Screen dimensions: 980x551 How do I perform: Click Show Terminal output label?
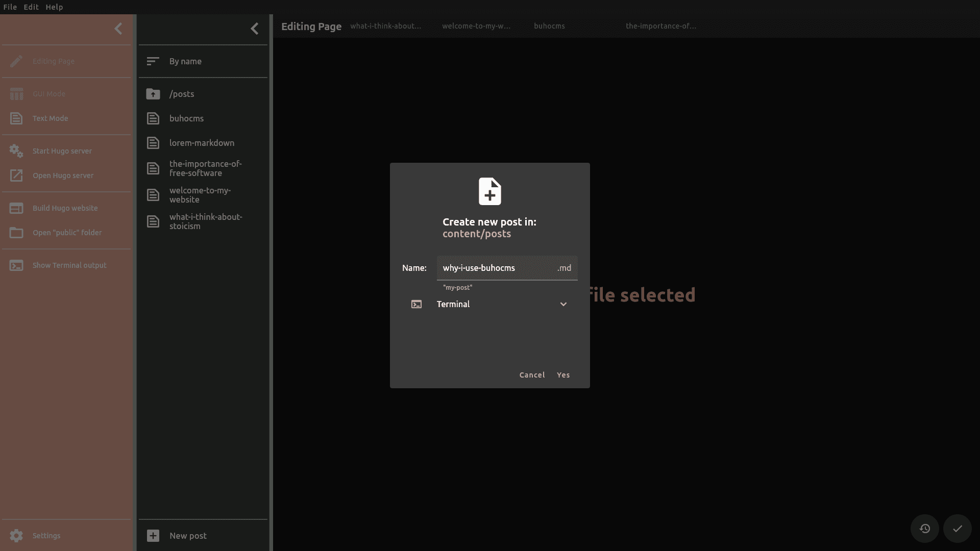[70, 265]
